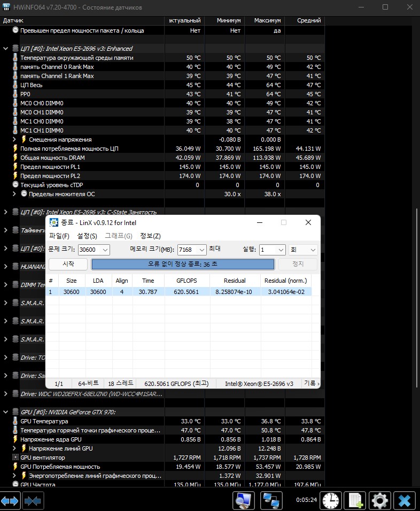The width and height of the screenshot is (420, 511).
Task: Click the circle icon beside Превышен предел мощности пакета
Action: tap(15, 30)
